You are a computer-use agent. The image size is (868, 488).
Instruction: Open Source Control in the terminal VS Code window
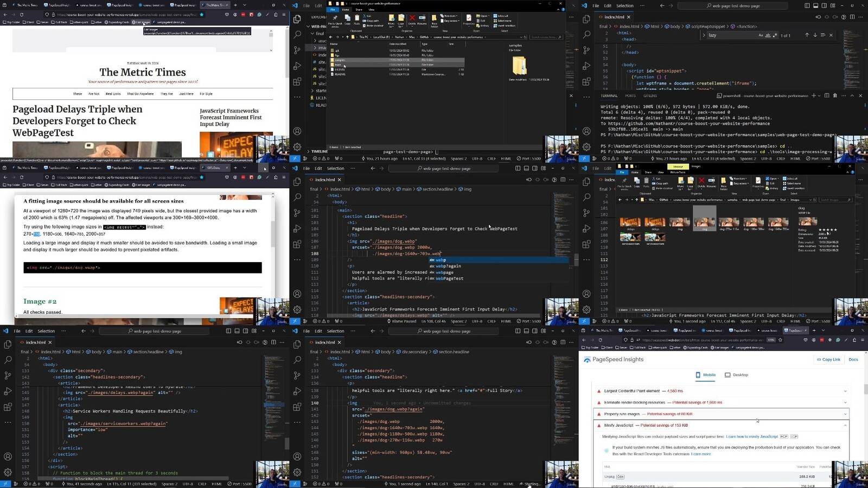pos(586,50)
